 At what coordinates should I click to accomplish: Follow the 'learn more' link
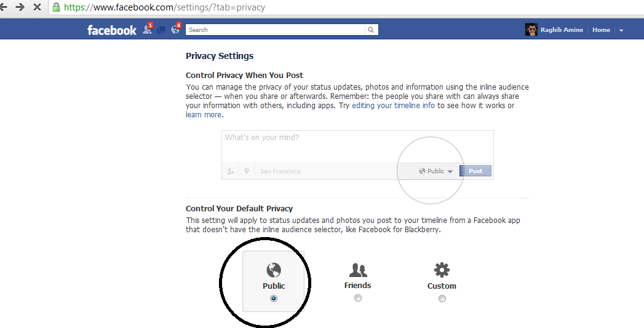click(x=204, y=115)
